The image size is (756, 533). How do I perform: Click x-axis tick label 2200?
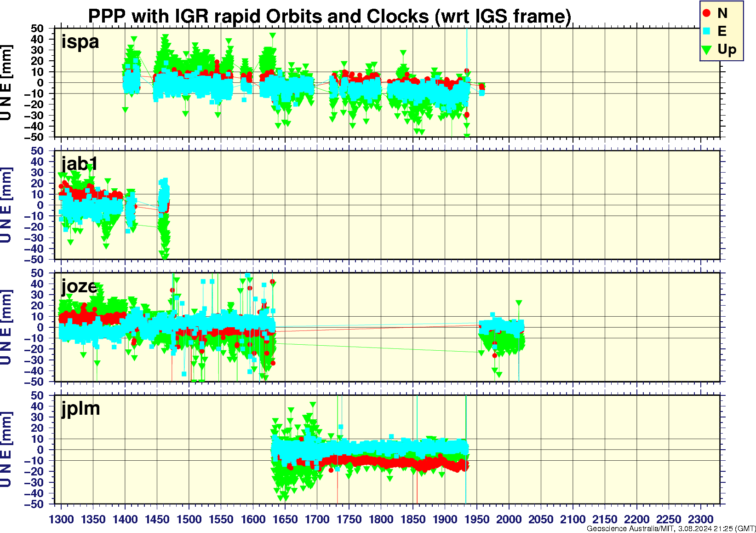[636, 520]
